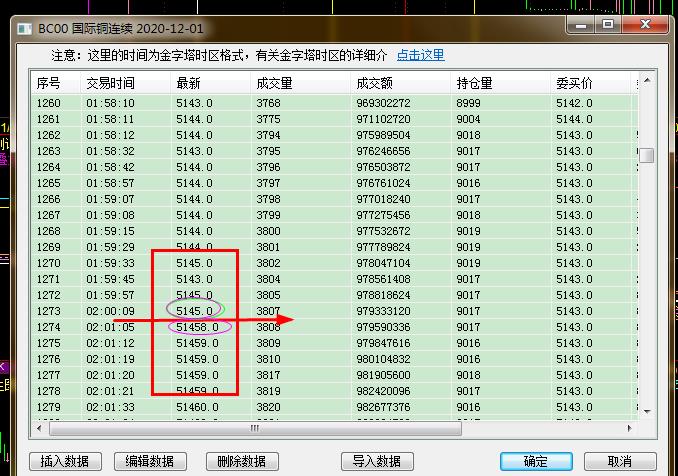The width and height of the screenshot is (678, 476).
Task: Click the 导入数据 button
Action: tap(377, 461)
